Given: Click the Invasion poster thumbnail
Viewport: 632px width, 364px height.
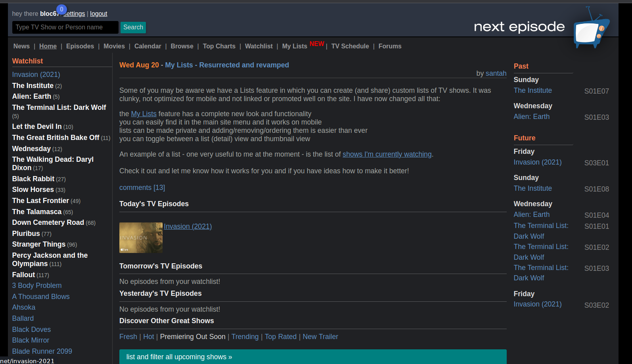Looking at the screenshot, I should [x=141, y=238].
